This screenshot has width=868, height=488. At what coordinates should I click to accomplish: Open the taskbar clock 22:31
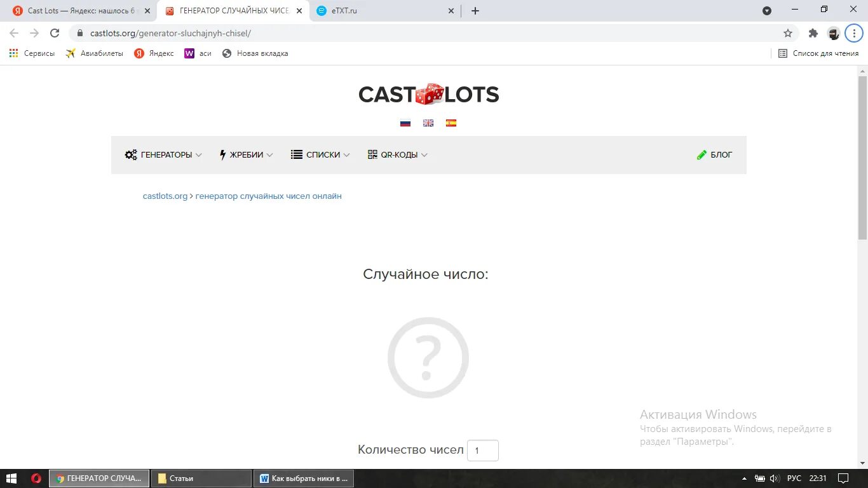(818, 478)
